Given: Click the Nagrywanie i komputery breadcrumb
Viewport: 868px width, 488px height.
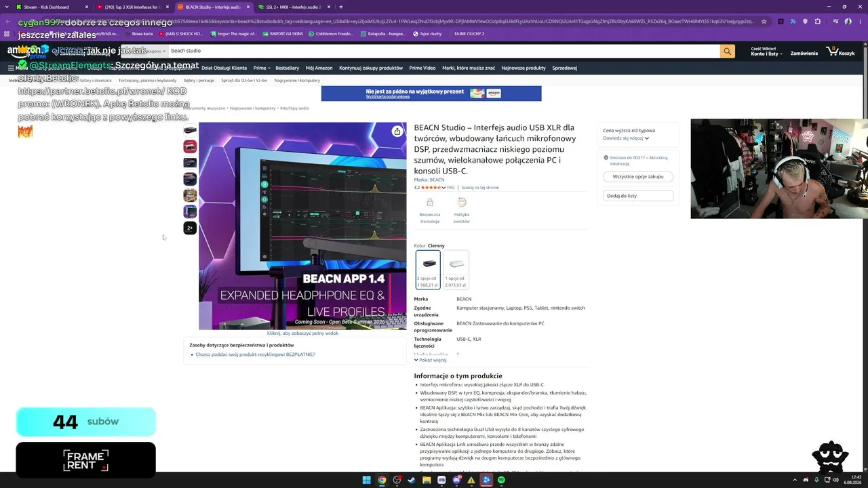Looking at the screenshot, I should tap(252, 108).
